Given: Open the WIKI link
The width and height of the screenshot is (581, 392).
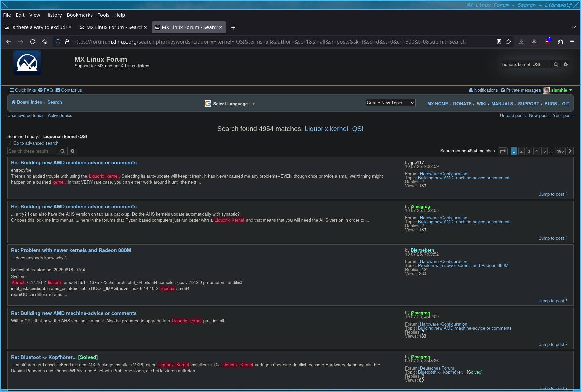Looking at the screenshot, I should [x=482, y=104].
